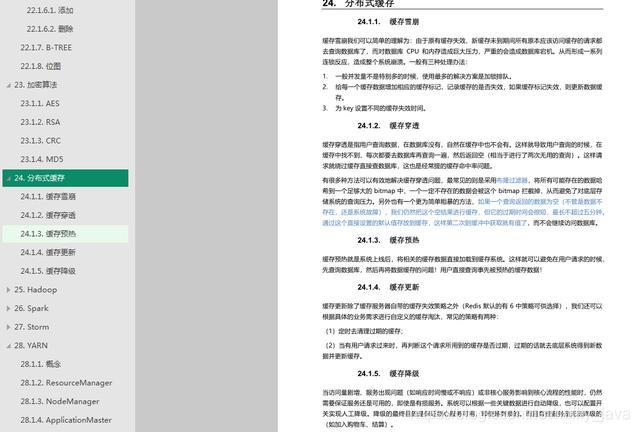Open outline entry 22.1.6.2. 删除
Screen dimensions: 640x432
click(50, 29)
